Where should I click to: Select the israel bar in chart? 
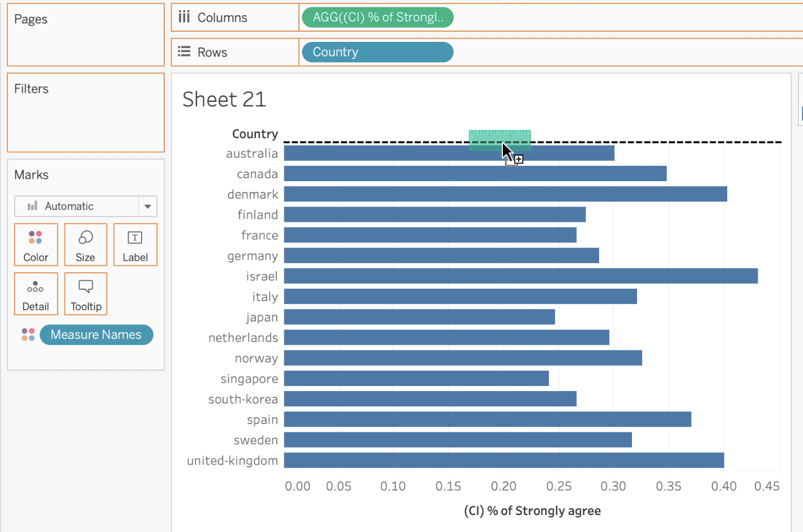pos(520,276)
